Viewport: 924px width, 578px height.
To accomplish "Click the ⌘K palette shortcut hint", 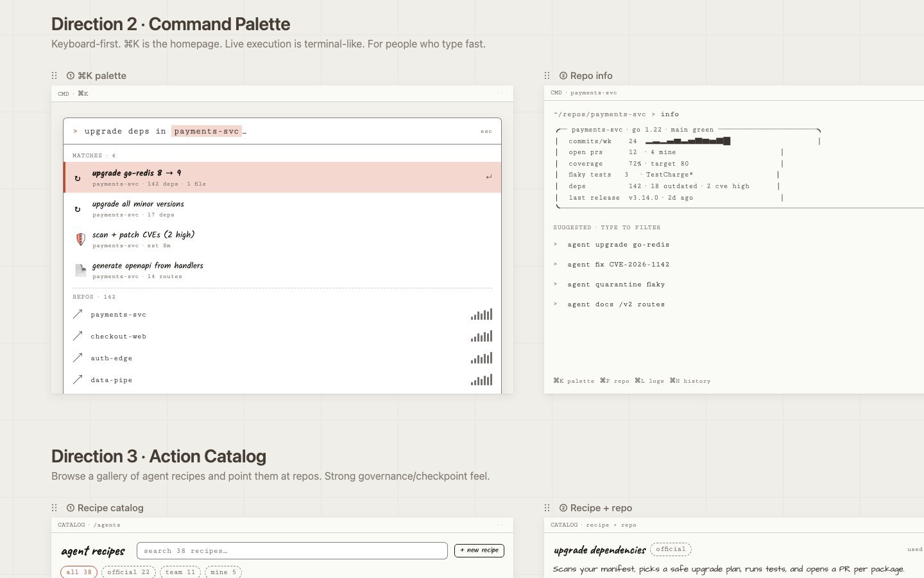I will point(574,381).
